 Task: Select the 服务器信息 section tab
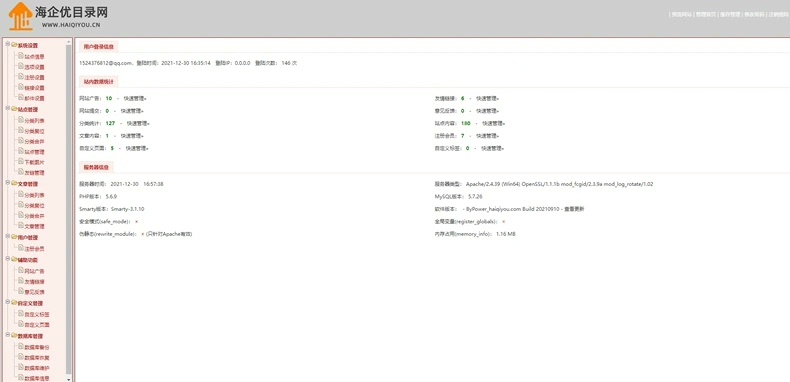(97, 167)
